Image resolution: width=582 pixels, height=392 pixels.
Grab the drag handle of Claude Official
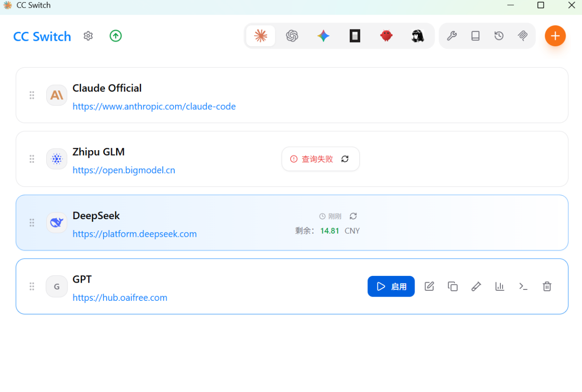(x=32, y=95)
